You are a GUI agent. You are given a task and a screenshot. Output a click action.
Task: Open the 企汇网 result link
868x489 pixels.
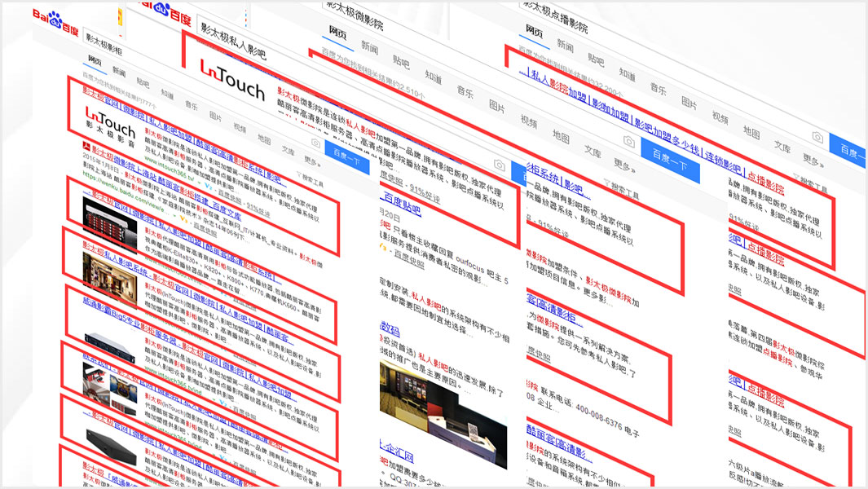pyautogui.click(x=396, y=452)
